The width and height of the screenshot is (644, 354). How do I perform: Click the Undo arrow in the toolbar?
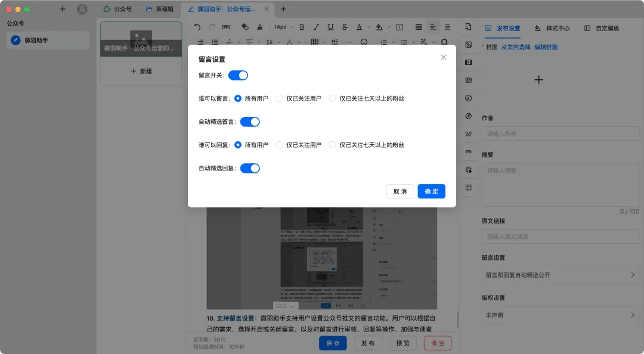(x=197, y=27)
